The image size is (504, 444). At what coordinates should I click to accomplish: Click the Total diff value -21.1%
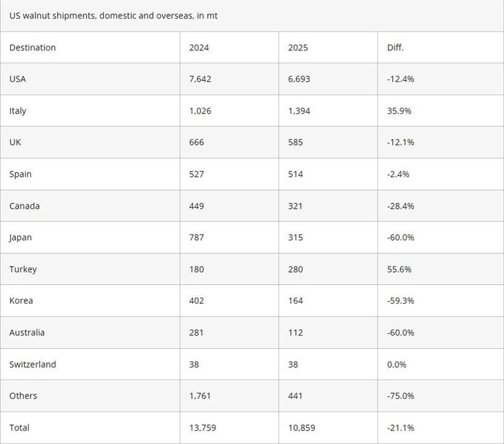400,427
